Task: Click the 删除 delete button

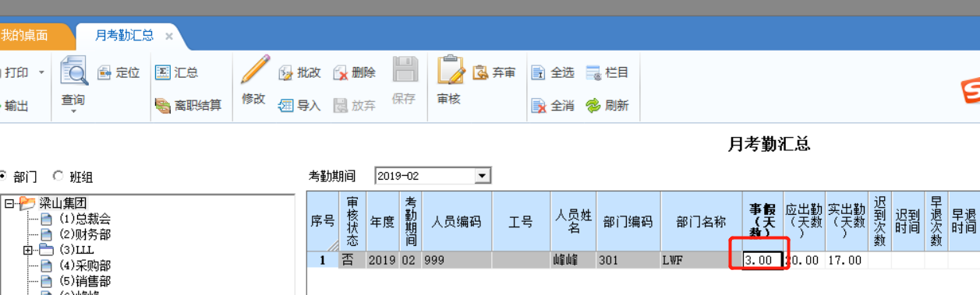Action: 354,72
